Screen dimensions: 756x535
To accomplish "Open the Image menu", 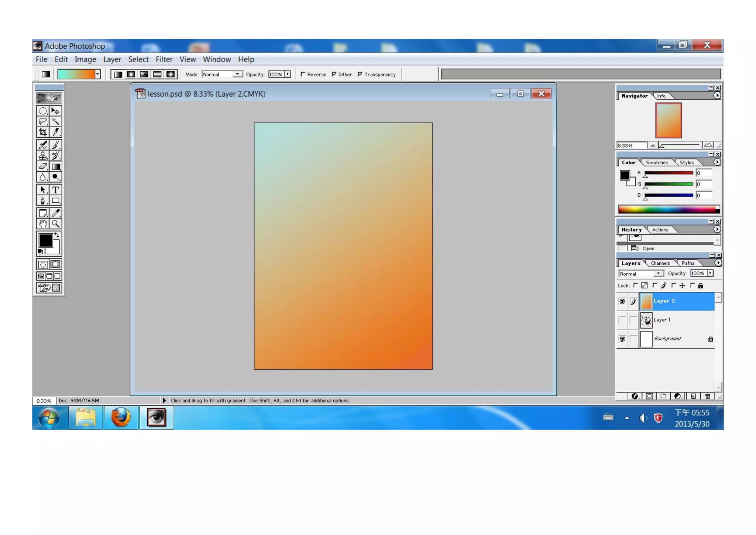I will point(85,59).
